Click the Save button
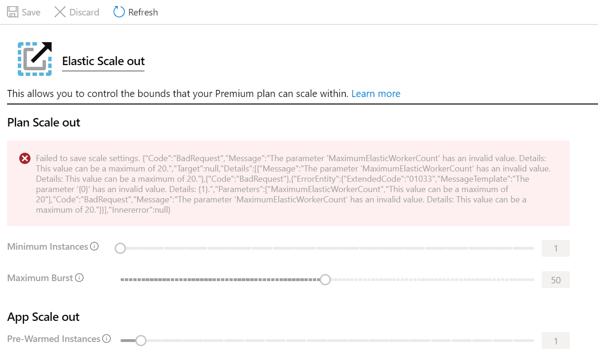598x364 pixels. 23,12
